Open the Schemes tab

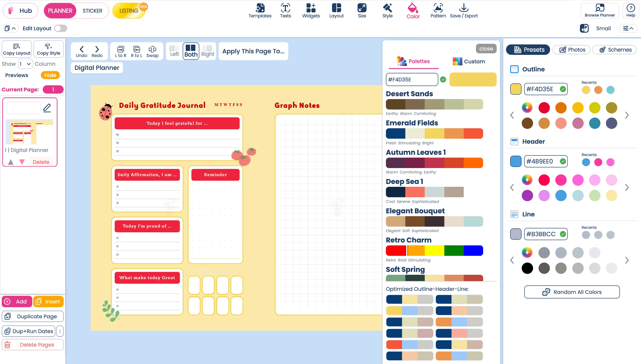[x=615, y=49]
